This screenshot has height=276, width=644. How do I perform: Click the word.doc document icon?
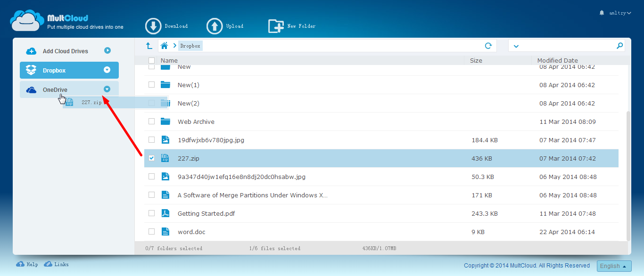[165, 232]
